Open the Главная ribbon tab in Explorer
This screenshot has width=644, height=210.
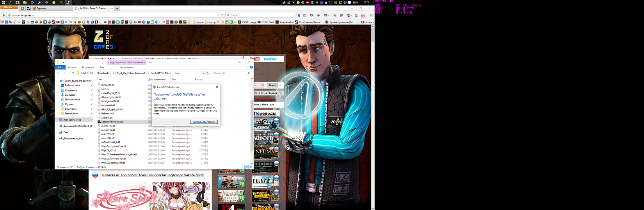click(73, 67)
